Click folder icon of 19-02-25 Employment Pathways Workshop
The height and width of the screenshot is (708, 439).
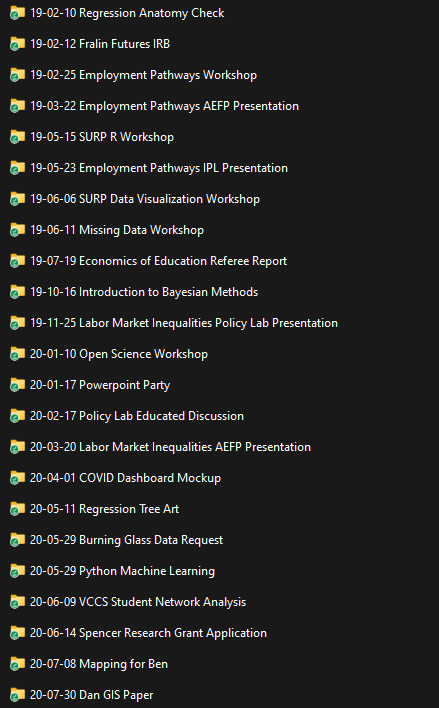[x=17, y=75]
